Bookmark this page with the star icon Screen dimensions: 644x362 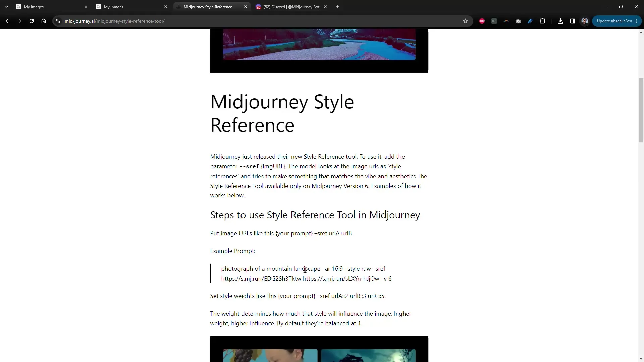point(465,21)
